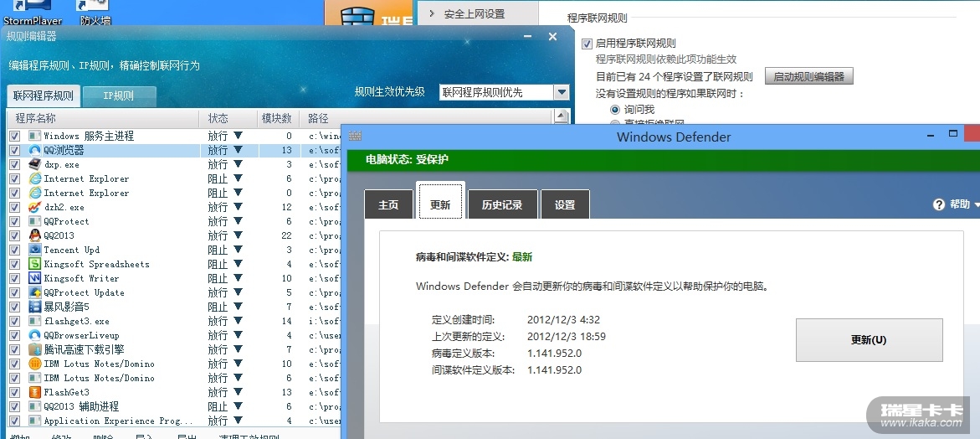This screenshot has height=439, width=980.
Task: Select the 询问我 radio button
Action: (615, 110)
